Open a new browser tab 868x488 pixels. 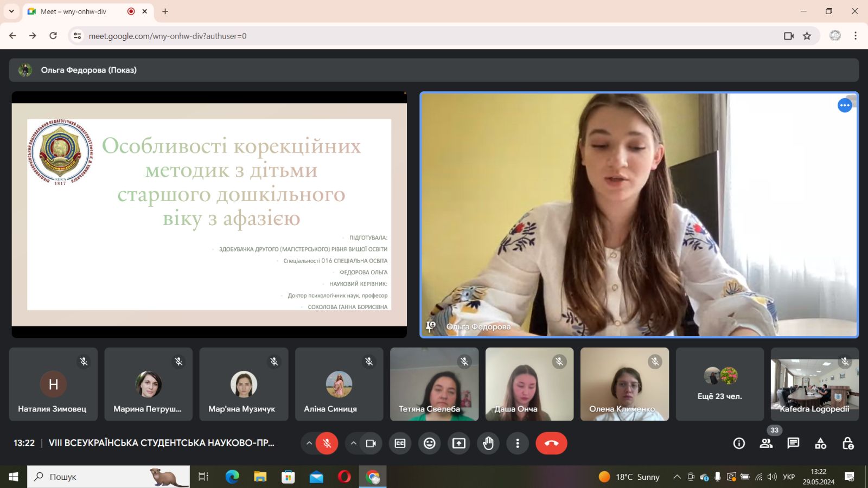pyautogui.click(x=165, y=11)
